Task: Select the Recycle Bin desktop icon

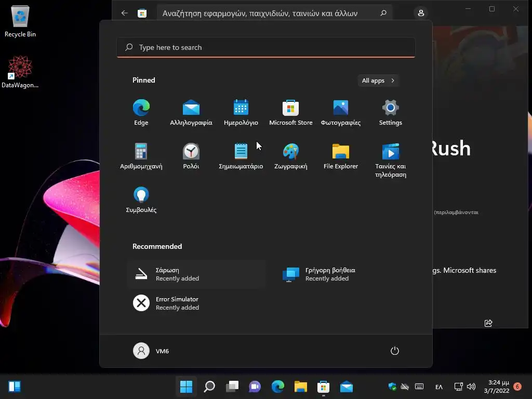Action: click(x=20, y=21)
